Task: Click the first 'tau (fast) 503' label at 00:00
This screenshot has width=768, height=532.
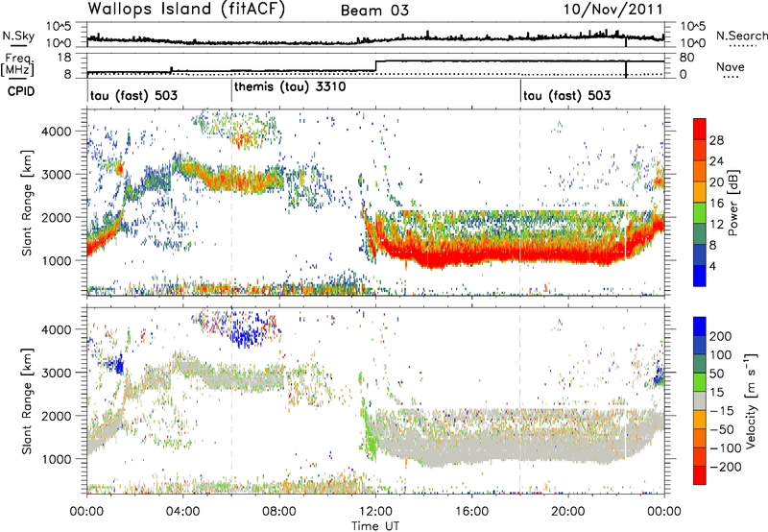Action: [133, 95]
